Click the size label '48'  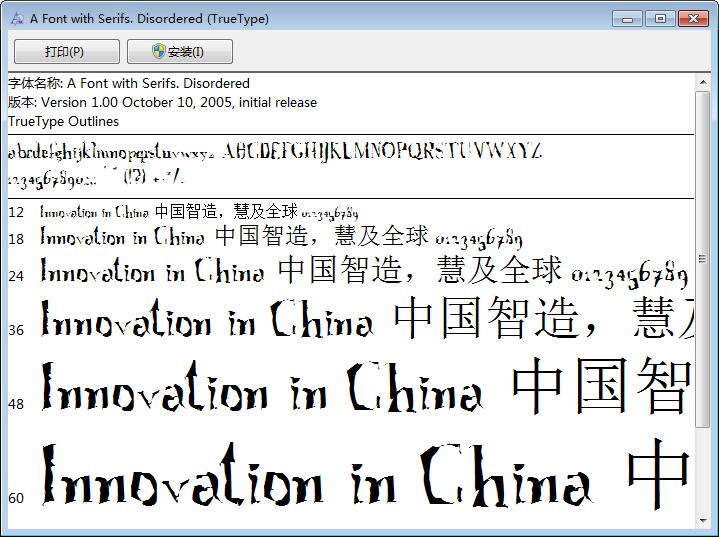(16, 404)
